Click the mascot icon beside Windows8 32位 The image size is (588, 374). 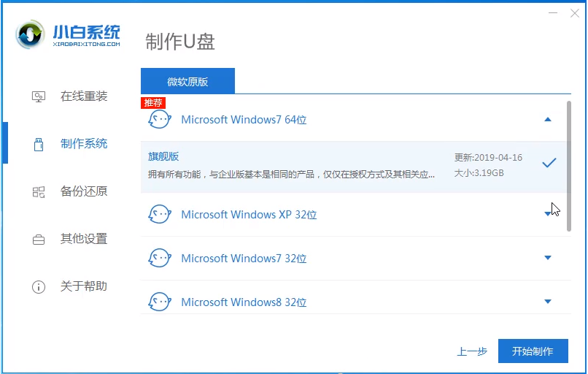tap(159, 302)
